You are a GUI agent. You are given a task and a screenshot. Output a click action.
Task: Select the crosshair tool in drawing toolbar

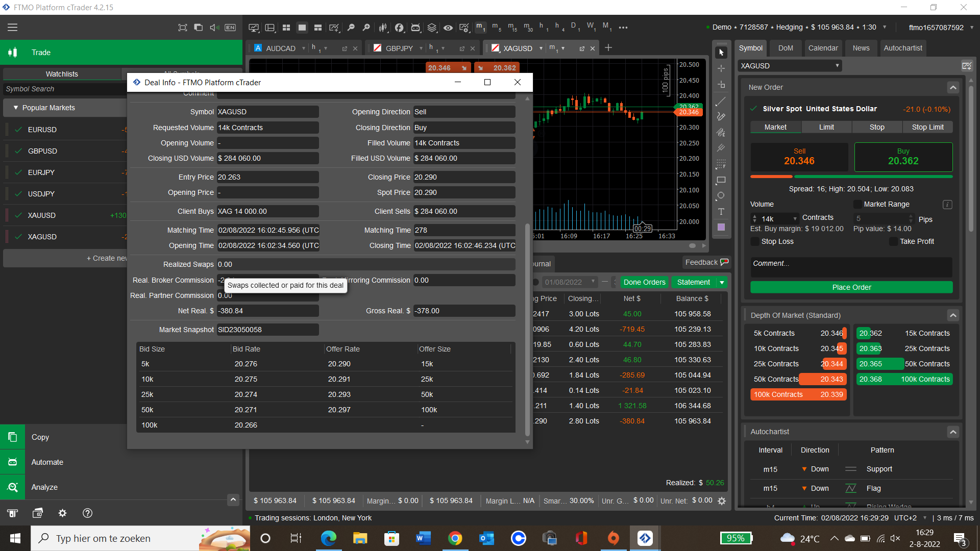721,68
